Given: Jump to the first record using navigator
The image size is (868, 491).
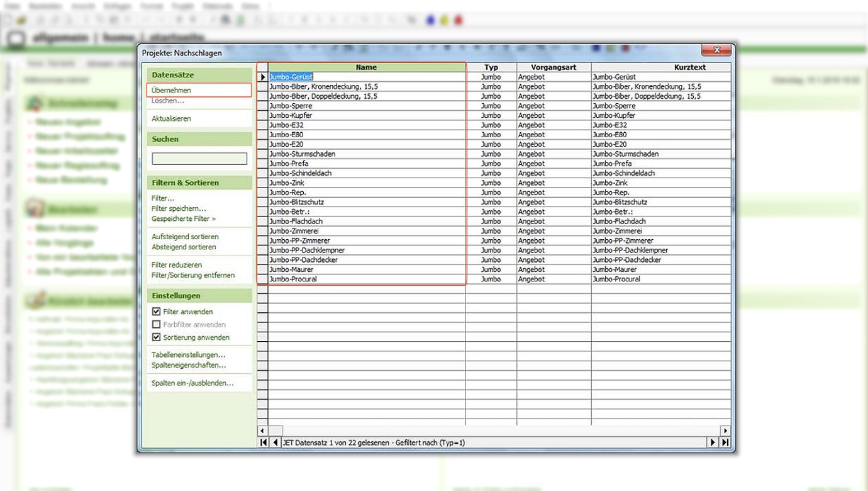Looking at the screenshot, I should click(x=264, y=443).
